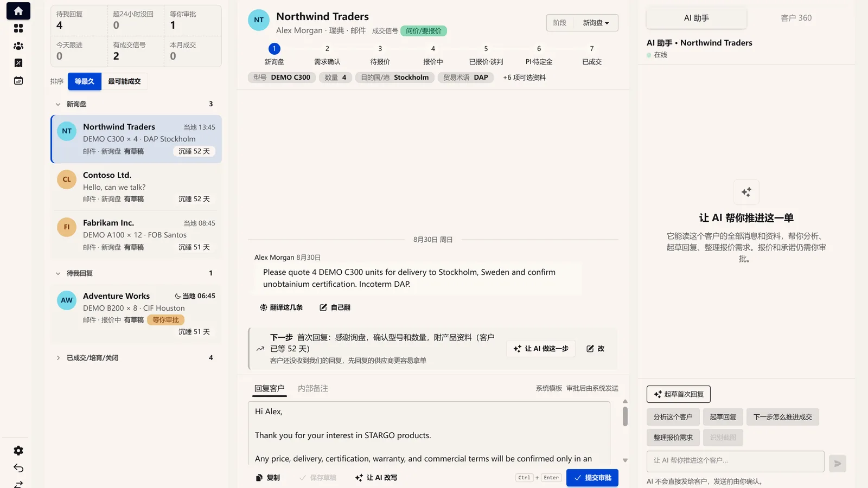The height and width of the screenshot is (488, 868).
Task: Click the 问价/要报价 signal badge
Action: coord(424,31)
